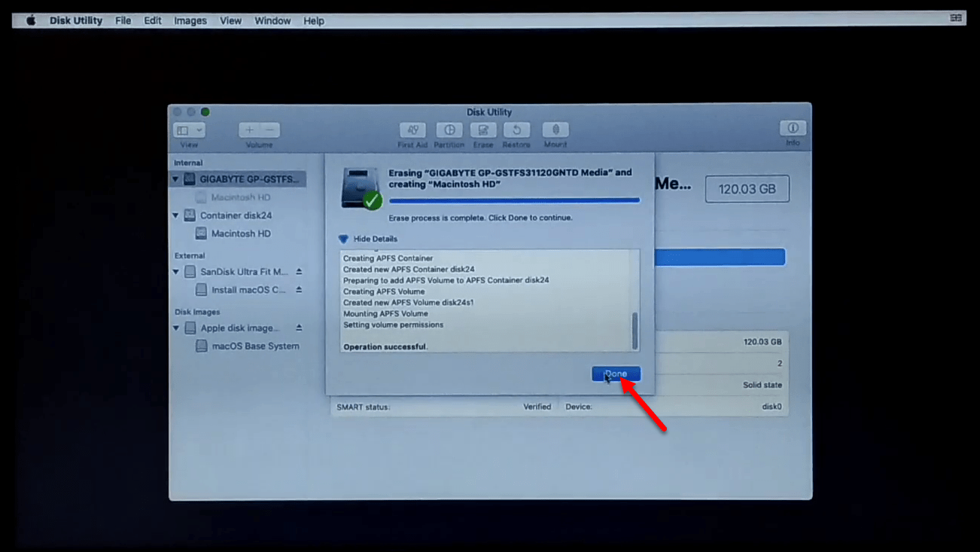The image size is (980, 552).
Task: Click the Device disk0 value
Action: pos(772,407)
